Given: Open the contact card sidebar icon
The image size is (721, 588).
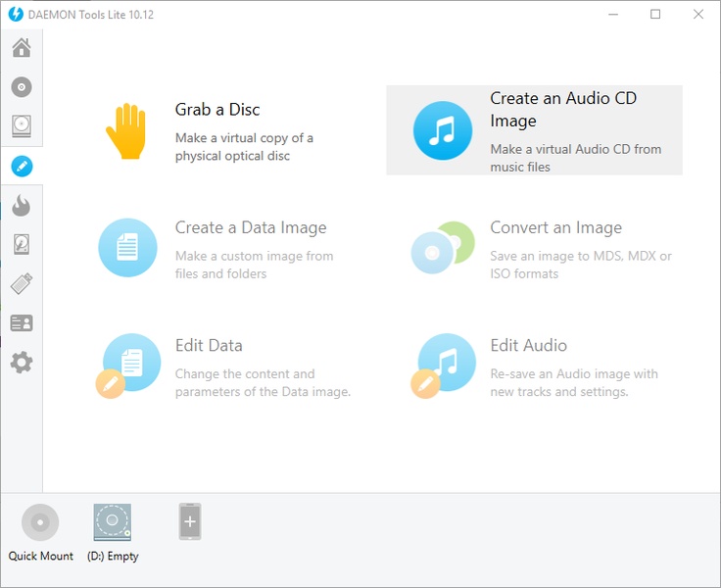Looking at the screenshot, I should pyautogui.click(x=21, y=323).
